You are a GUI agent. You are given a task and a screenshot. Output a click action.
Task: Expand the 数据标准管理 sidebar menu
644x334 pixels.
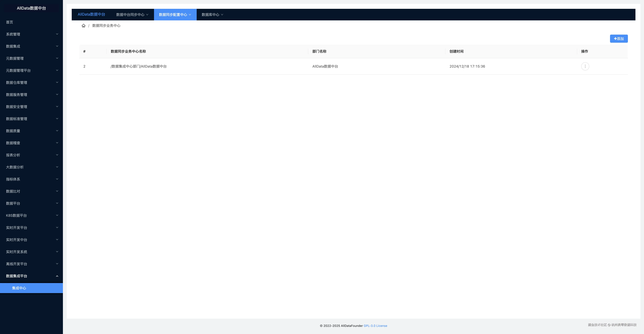31,119
